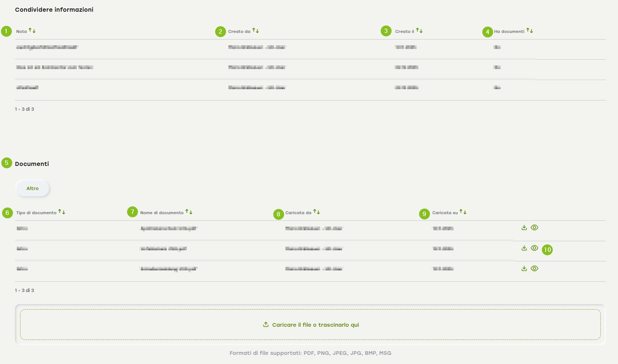Viewport: 618px width, 364px height.
Task: Preview the first document with eye icon
Action: 534,228
